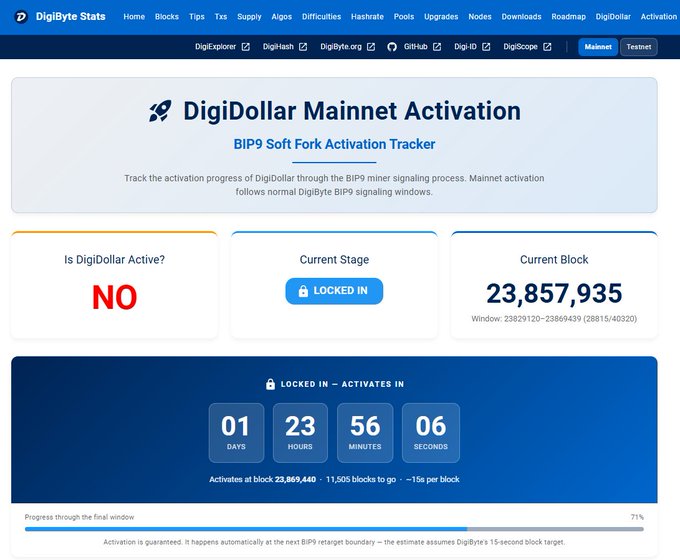Viewport: 680px width, 560px height.
Task: Open the Nodes page
Action: pyautogui.click(x=480, y=17)
